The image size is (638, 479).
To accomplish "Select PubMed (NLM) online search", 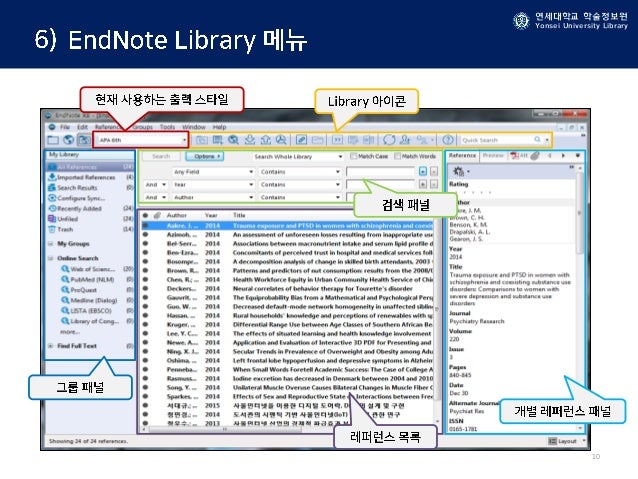I will tap(92, 280).
